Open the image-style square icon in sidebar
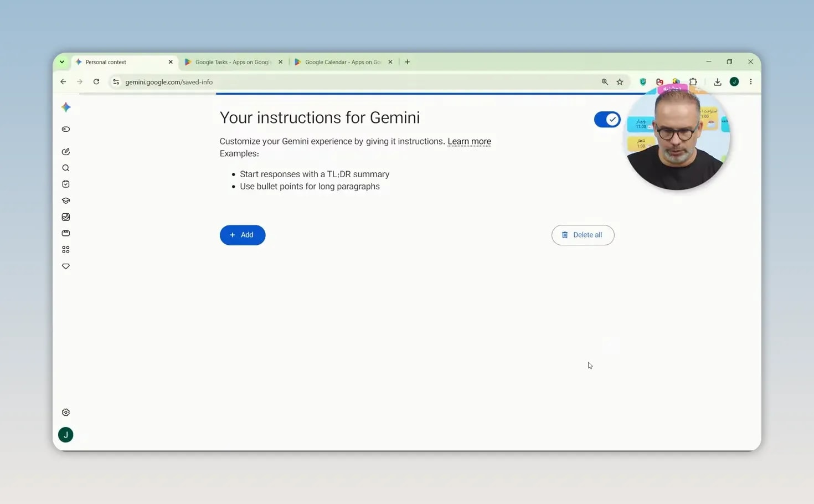Screen dimensions: 814x504 pyautogui.click(x=66, y=217)
